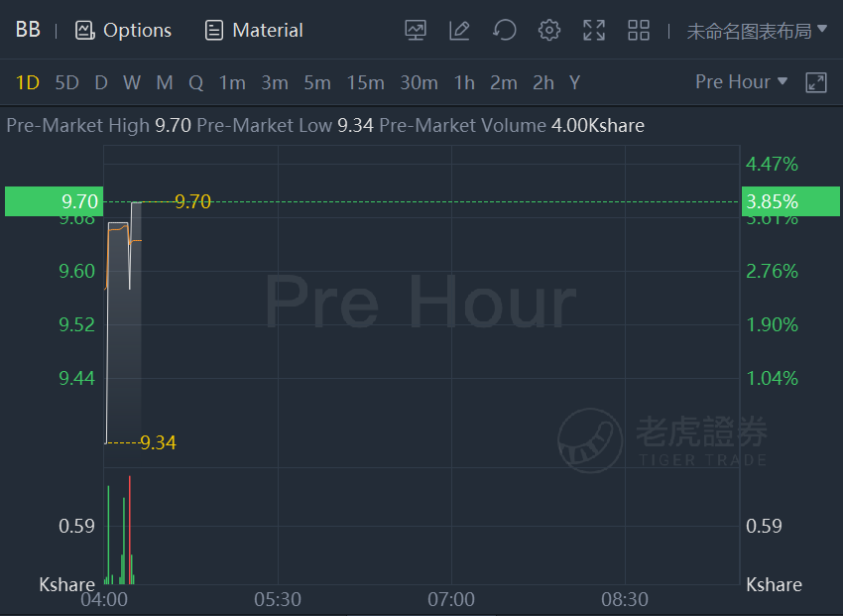Click the refresh chart icon

coord(504,30)
